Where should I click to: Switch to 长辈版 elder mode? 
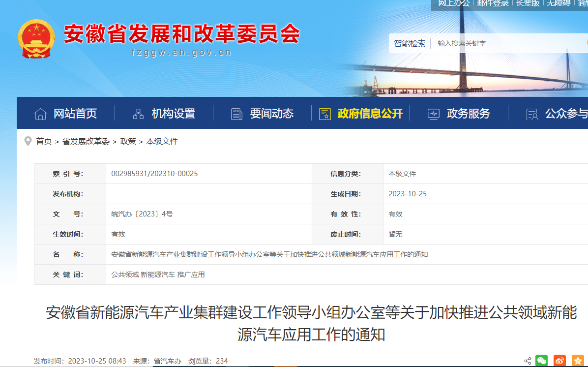coord(528,3)
